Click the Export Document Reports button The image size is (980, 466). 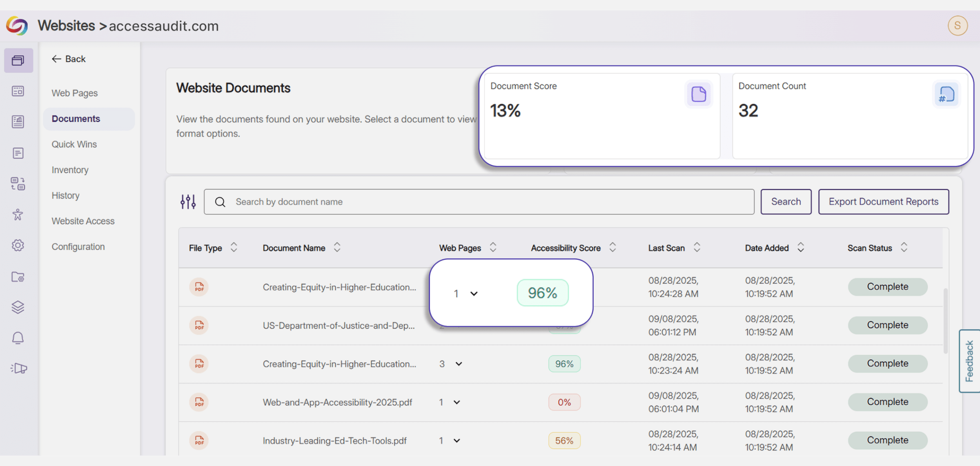(x=884, y=202)
